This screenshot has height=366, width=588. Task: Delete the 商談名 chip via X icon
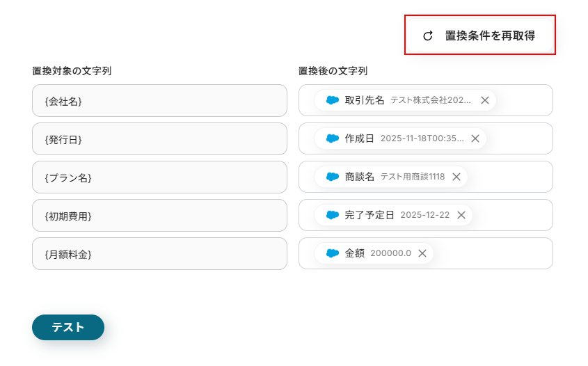[456, 177]
